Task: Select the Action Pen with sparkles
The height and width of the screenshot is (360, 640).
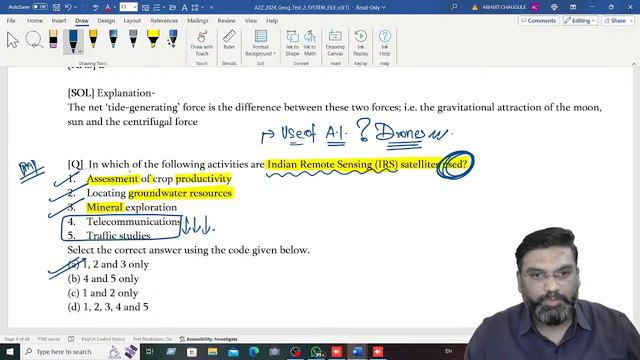Action: coord(173,39)
